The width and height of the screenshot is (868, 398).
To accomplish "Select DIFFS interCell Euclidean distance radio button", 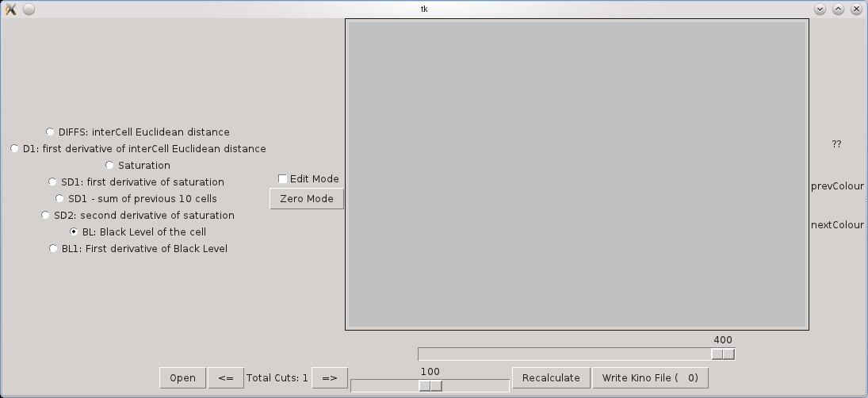I will 51,132.
